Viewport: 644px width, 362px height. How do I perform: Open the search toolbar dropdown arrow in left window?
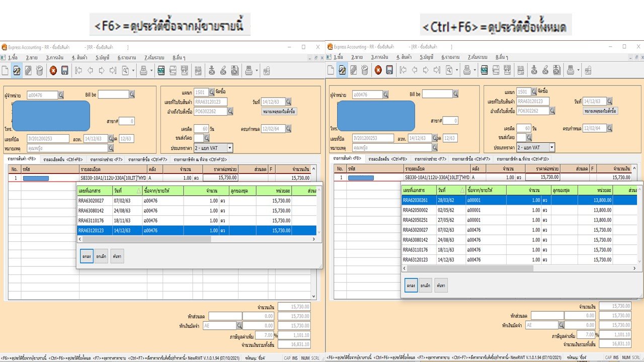click(133, 71)
